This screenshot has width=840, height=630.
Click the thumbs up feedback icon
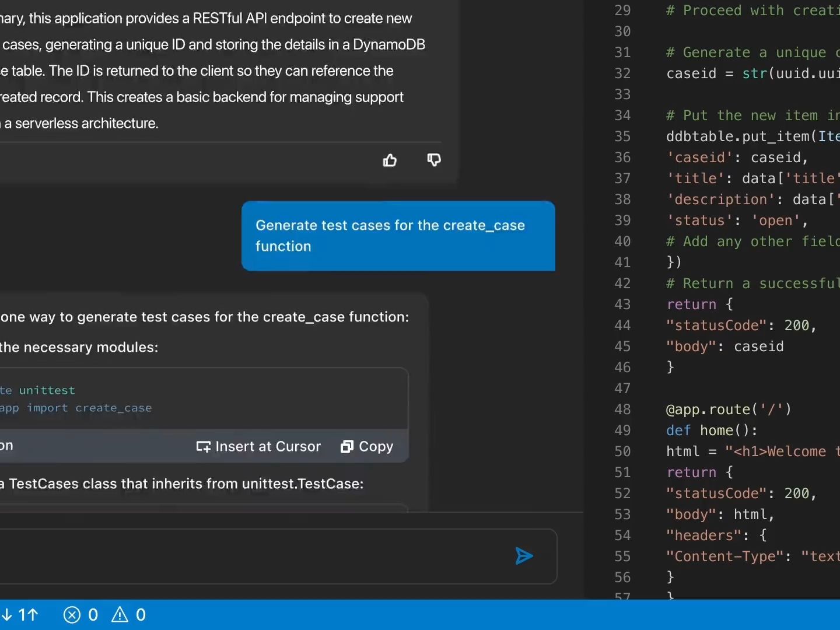pos(390,160)
